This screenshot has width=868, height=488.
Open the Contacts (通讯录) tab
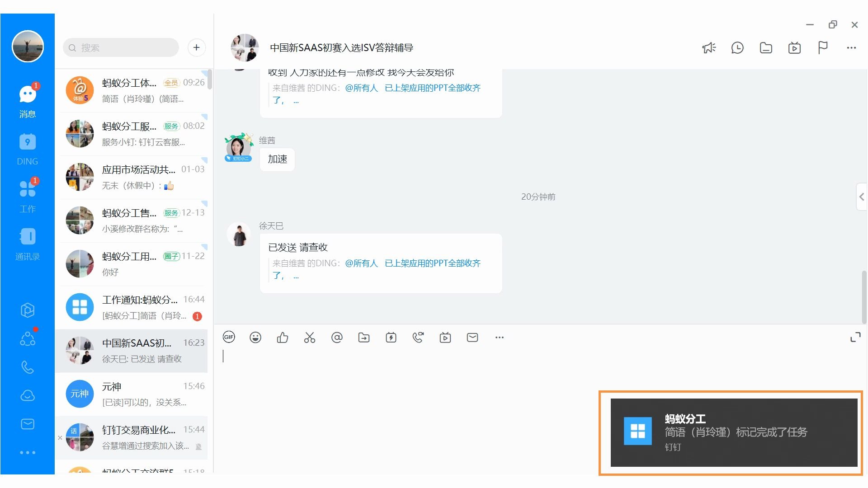(x=28, y=244)
